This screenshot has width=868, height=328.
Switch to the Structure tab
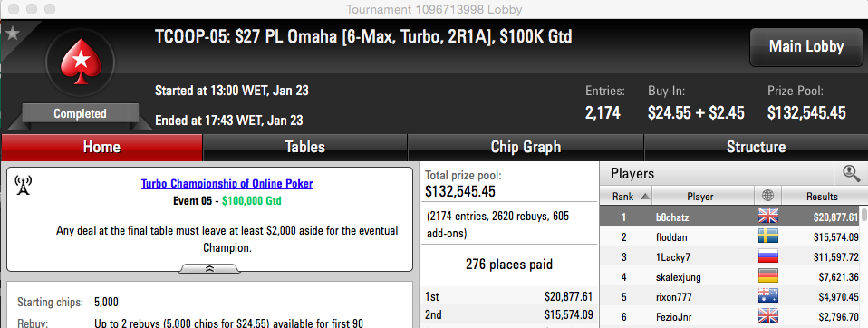point(756,147)
